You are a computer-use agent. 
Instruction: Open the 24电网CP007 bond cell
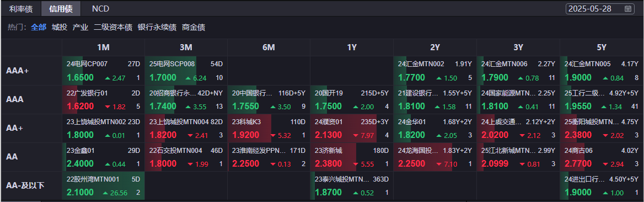[x=103, y=71]
